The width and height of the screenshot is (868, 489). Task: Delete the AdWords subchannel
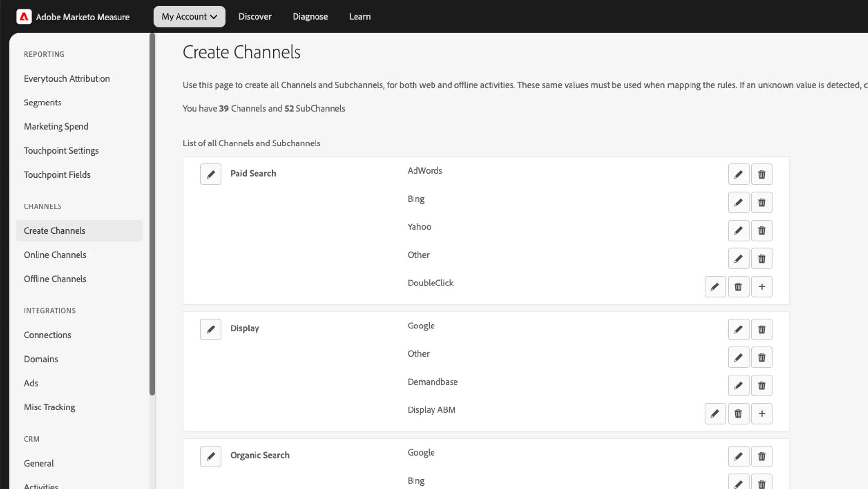click(762, 174)
